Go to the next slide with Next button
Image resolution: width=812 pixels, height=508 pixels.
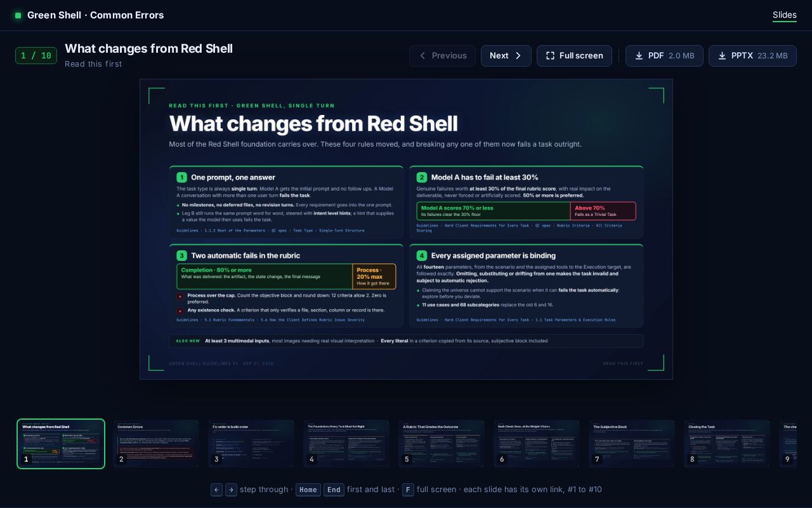click(x=506, y=56)
